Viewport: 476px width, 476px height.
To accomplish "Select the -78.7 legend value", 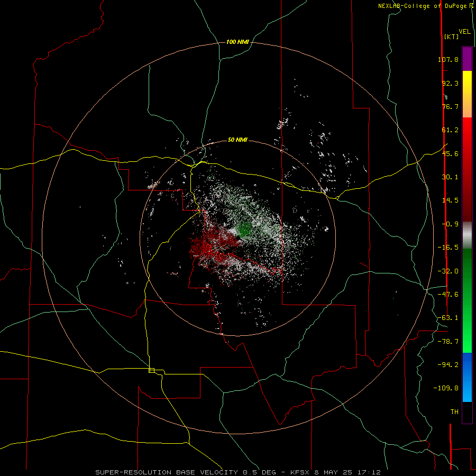I will coord(448,342).
